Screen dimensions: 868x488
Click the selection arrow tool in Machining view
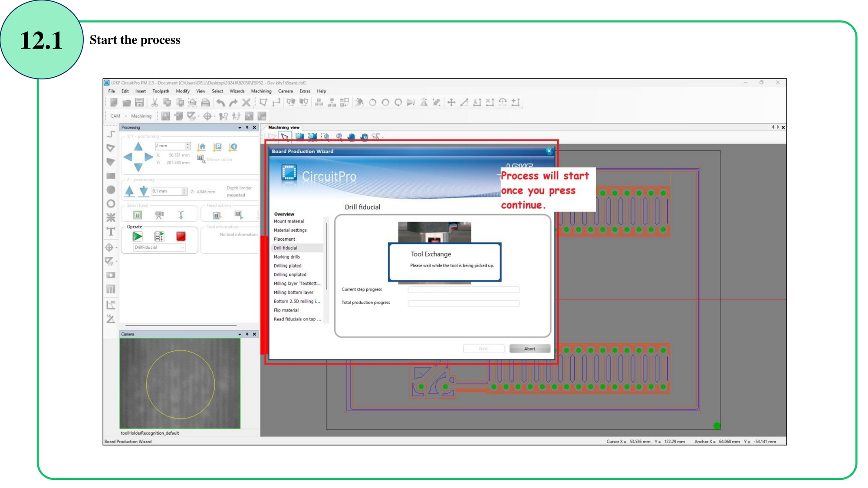285,137
